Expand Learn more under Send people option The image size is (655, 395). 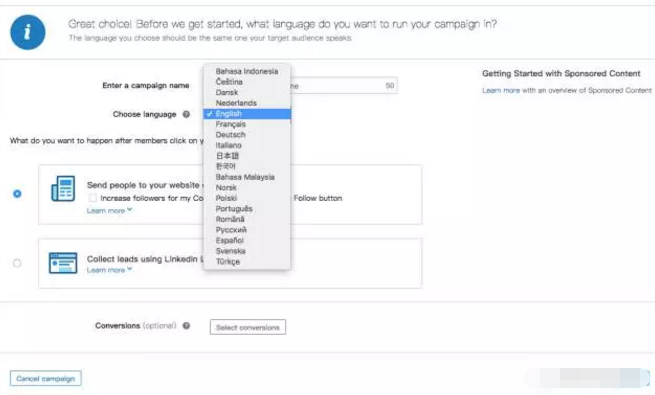click(x=109, y=210)
